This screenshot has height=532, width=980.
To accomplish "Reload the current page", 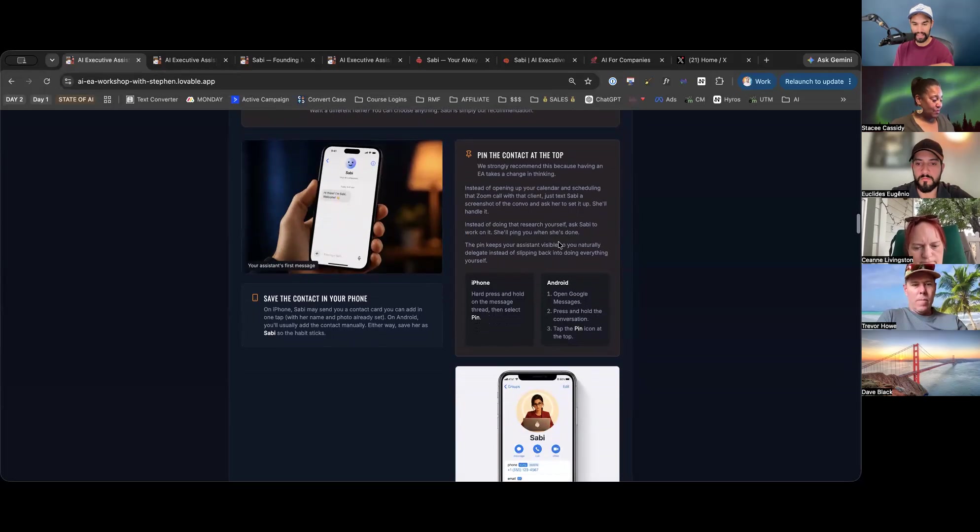I will [47, 81].
